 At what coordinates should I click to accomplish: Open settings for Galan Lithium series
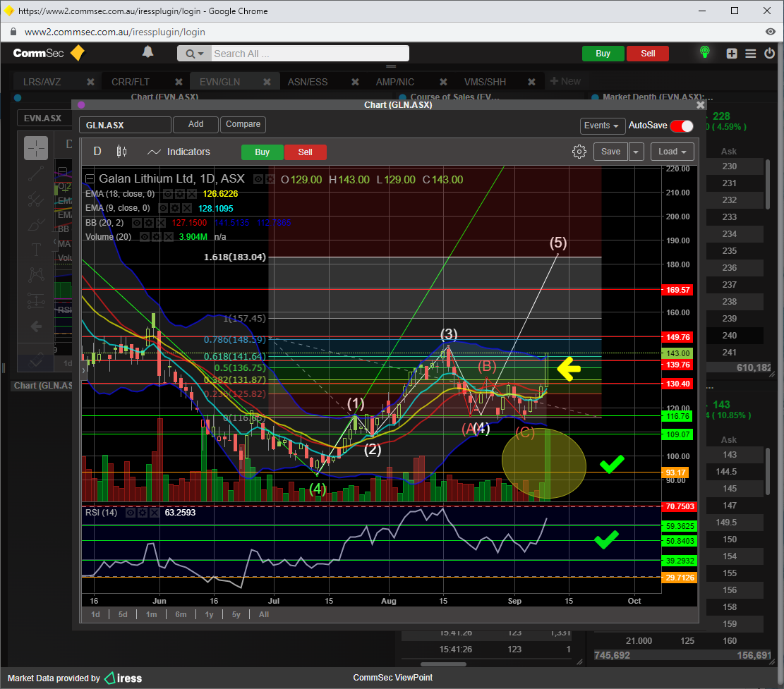[270, 179]
